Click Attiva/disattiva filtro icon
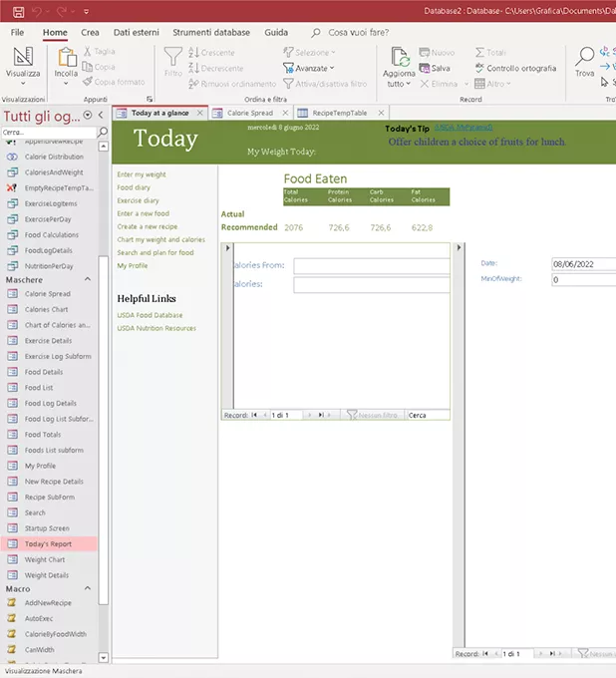Image resolution: width=616 pixels, height=678 pixels. 288,84
